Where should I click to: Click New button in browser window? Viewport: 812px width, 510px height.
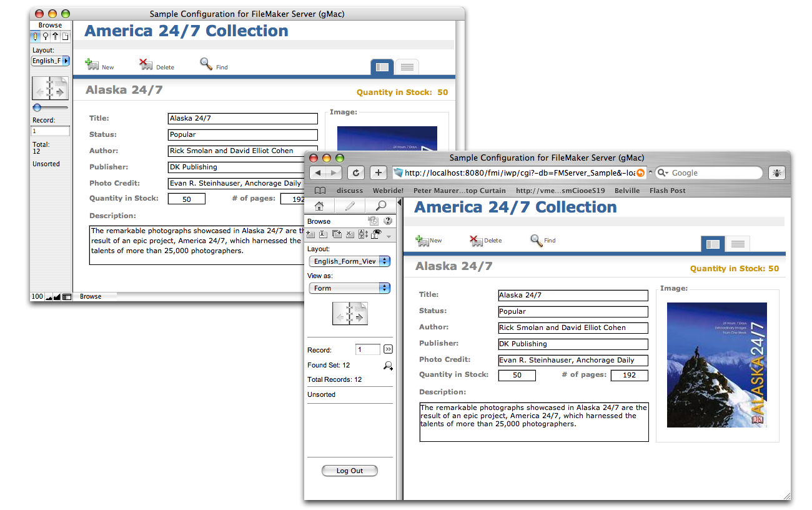(428, 241)
